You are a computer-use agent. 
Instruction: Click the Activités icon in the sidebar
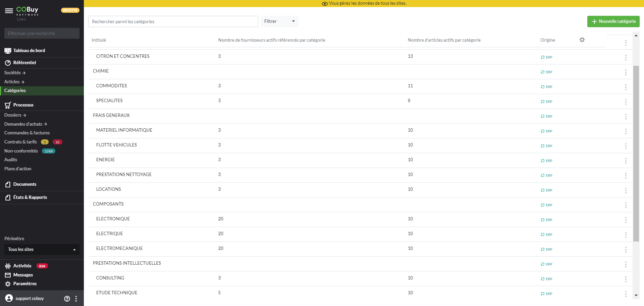coord(8,266)
